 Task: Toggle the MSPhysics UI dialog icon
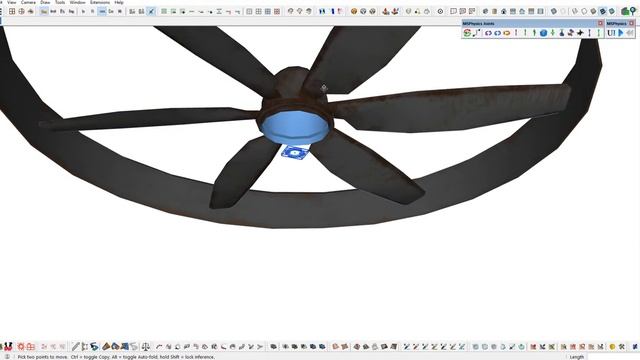(x=611, y=33)
